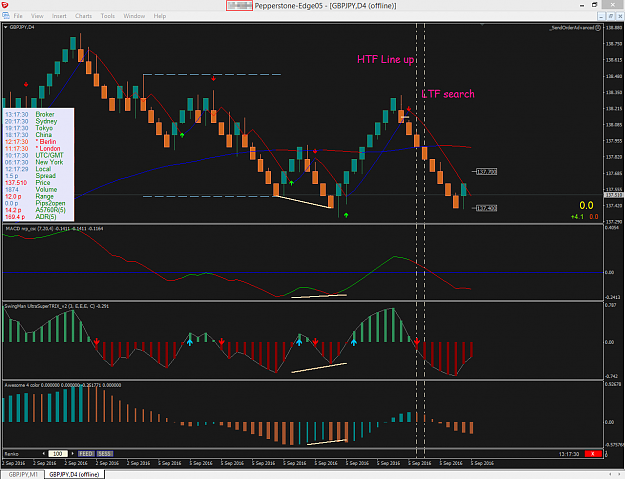Click the yellow 0.0 profit readout

[x=586, y=206]
